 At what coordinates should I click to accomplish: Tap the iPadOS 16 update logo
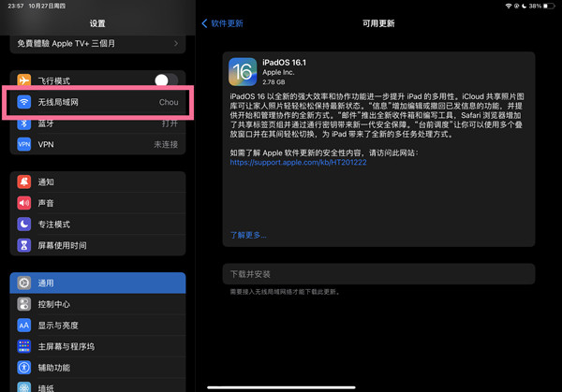coord(243,72)
